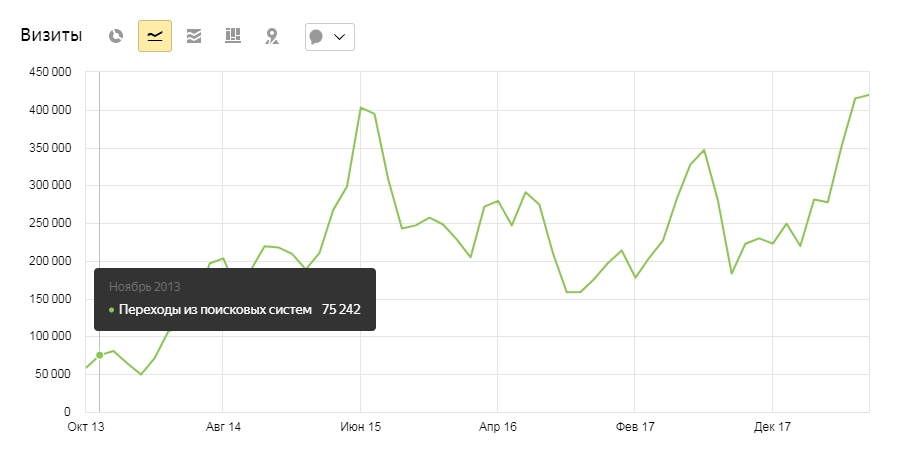Switch to the stacked area chart view
The height and width of the screenshot is (460, 900).
tap(194, 36)
